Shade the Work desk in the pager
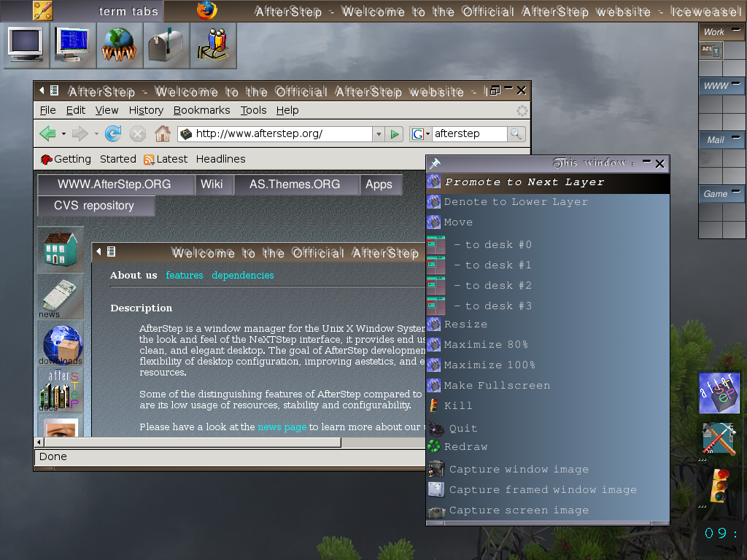Viewport: 747px width, 560px height. [x=736, y=30]
